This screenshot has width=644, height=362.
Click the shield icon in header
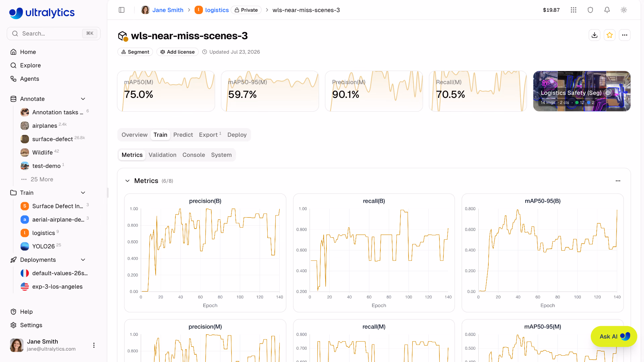[x=590, y=10]
